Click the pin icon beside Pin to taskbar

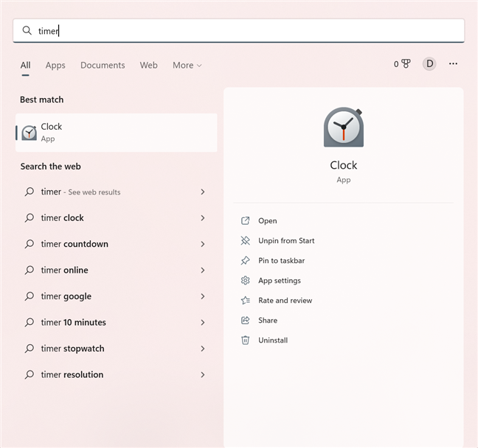tap(246, 261)
